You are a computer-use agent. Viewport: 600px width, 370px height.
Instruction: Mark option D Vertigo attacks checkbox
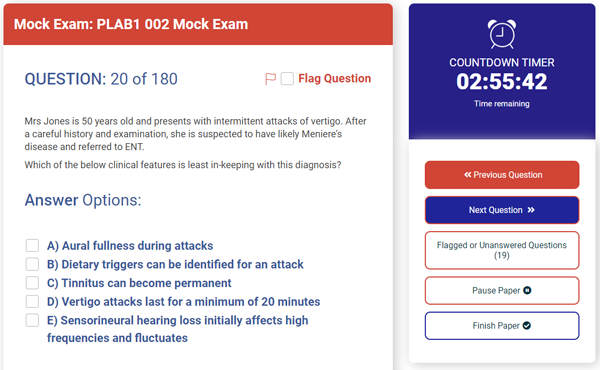click(32, 302)
